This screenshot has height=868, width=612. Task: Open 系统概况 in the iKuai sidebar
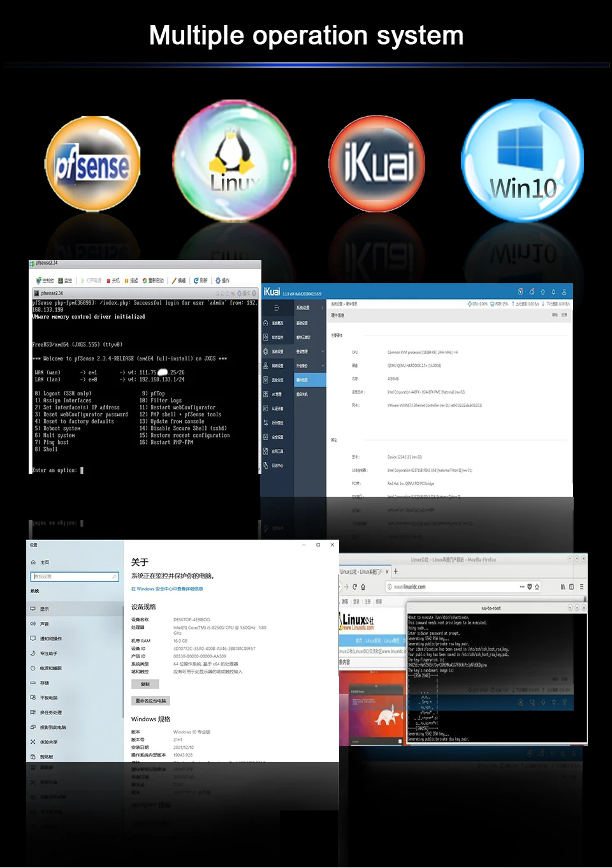click(x=277, y=323)
